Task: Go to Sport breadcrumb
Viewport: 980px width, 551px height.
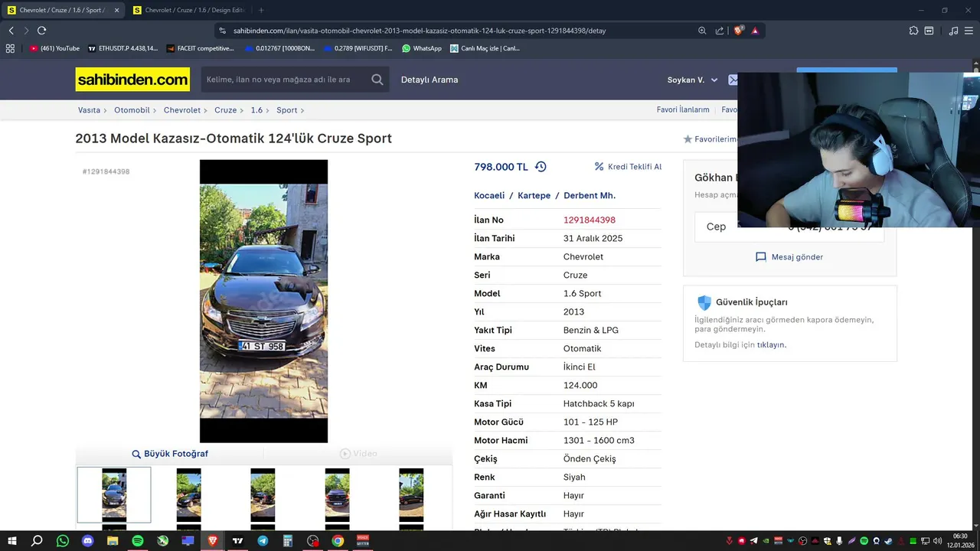Action: (287, 110)
